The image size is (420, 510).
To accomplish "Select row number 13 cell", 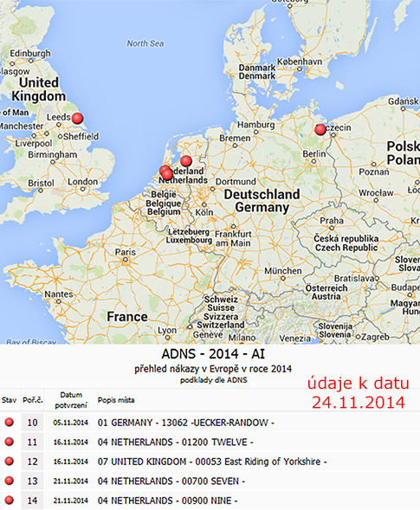I will point(32,481).
